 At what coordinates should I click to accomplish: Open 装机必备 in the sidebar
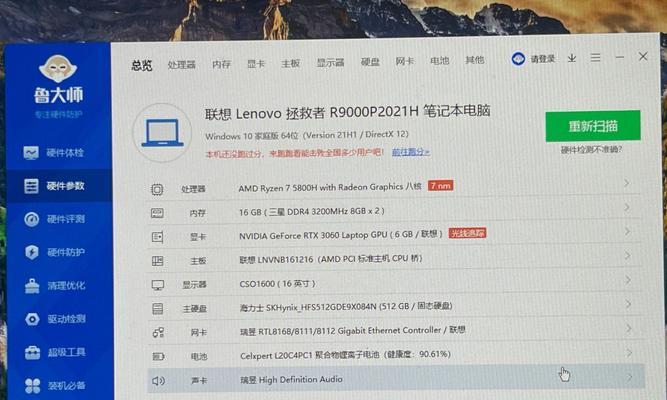pyautogui.click(x=55, y=386)
